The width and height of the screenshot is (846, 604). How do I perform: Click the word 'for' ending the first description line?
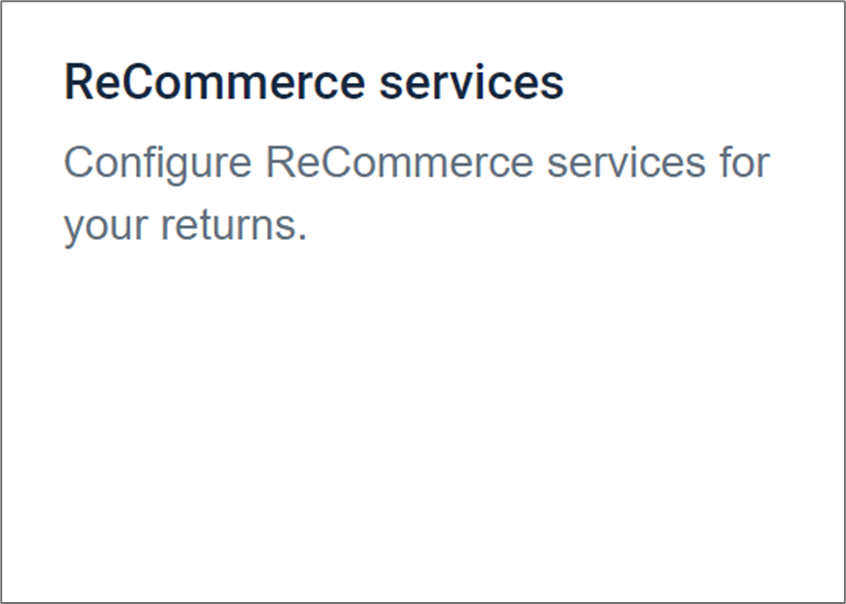[742, 162]
